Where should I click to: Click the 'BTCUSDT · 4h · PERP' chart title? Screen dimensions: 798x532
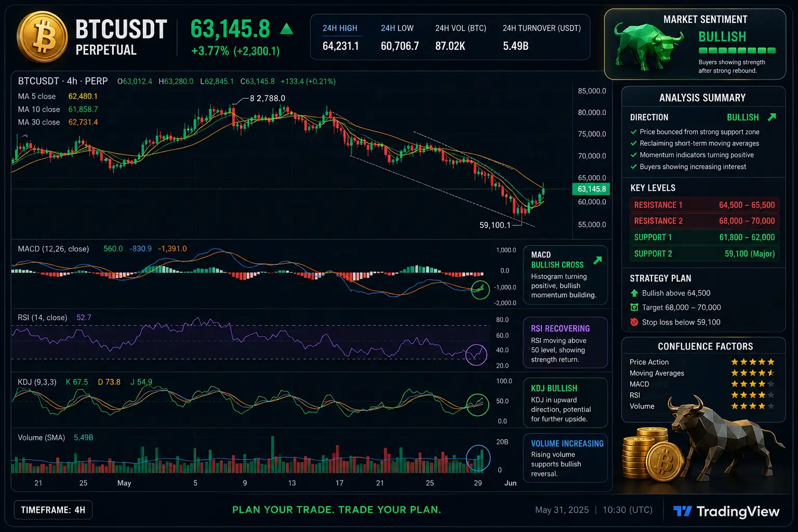click(x=63, y=82)
